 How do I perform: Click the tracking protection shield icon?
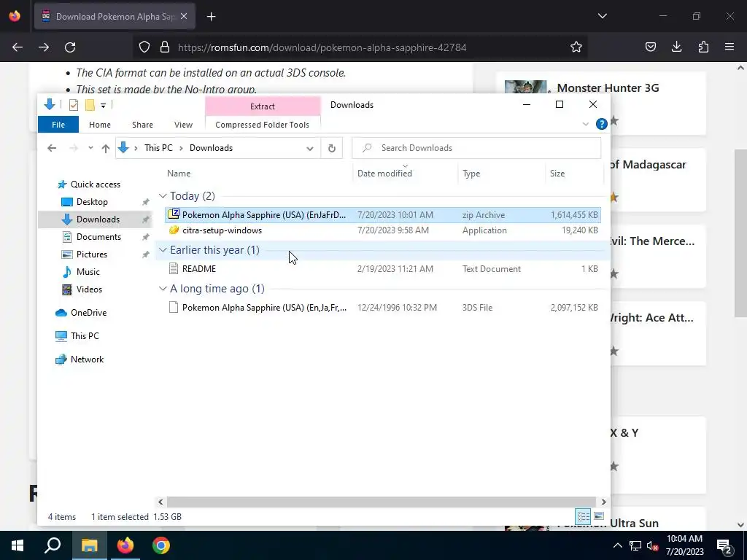(x=144, y=47)
